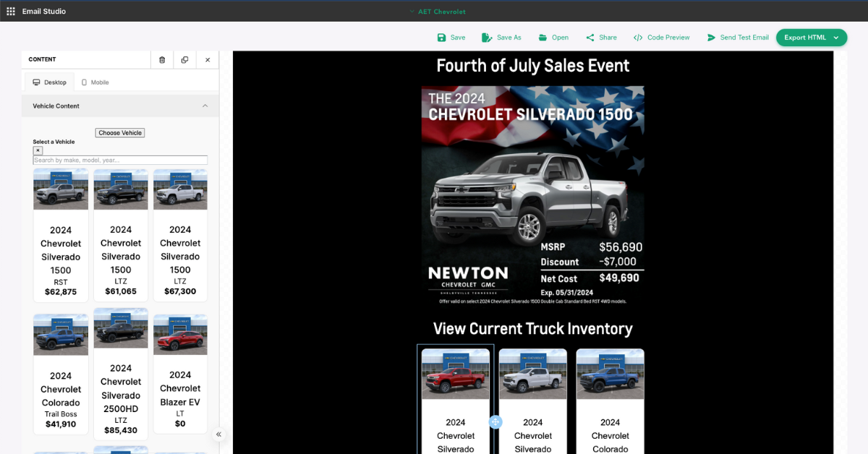Click the Open folder icon
This screenshot has width=868, height=454.
[542, 38]
